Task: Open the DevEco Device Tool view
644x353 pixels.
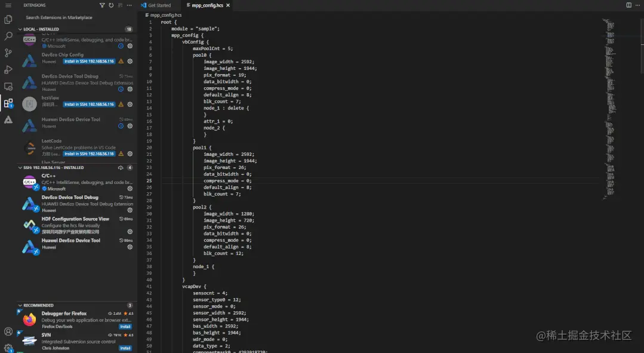Action: click(8, 120)
